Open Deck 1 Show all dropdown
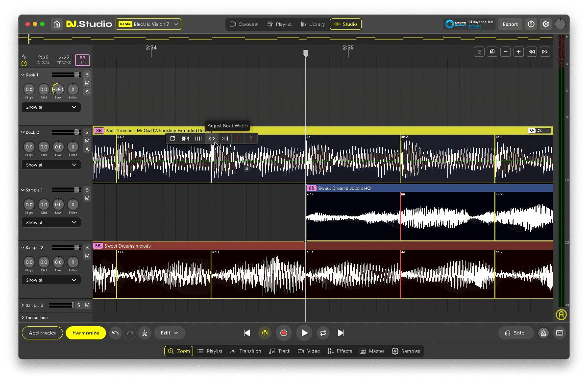The width and height of the screenshot is (588, 381). pyautogui.click(x=51, y=107)
